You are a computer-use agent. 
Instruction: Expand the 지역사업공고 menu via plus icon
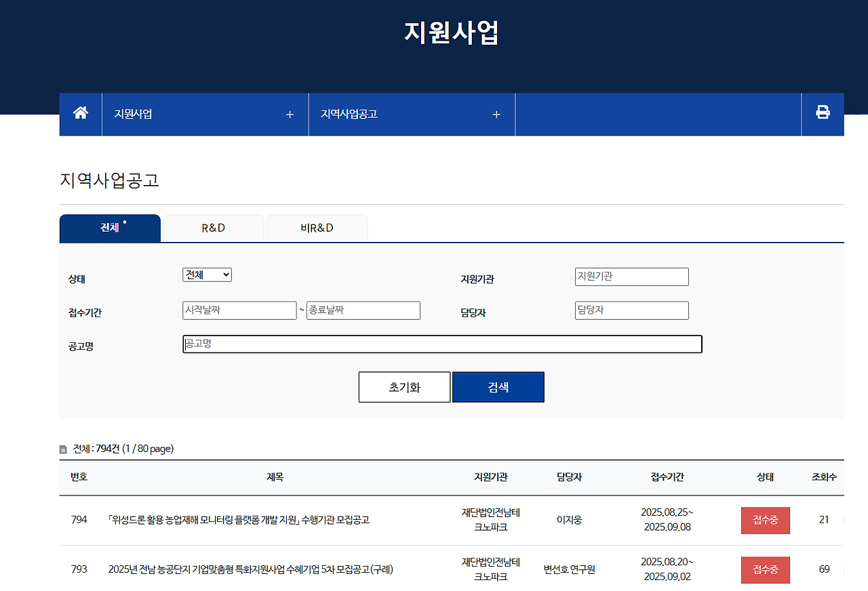[496, 114]
